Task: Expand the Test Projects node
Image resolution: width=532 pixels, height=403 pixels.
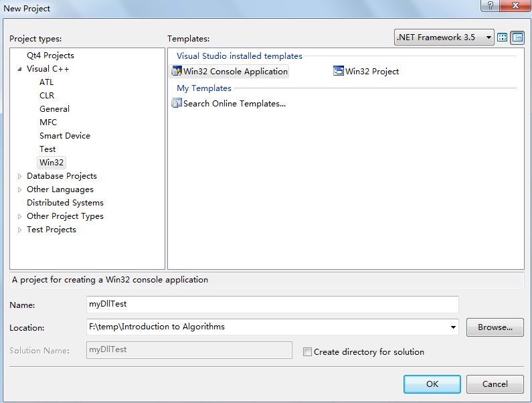Action: (x=19, y=230)
